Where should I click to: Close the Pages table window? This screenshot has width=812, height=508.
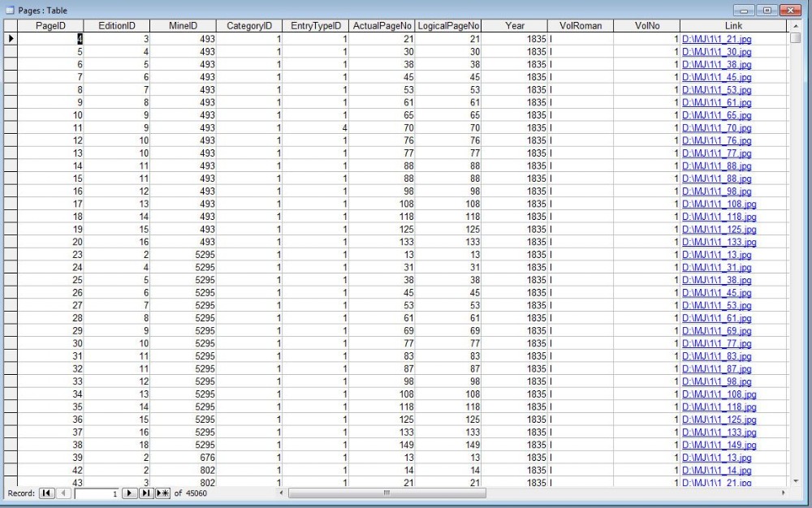[x=788, y=11]
